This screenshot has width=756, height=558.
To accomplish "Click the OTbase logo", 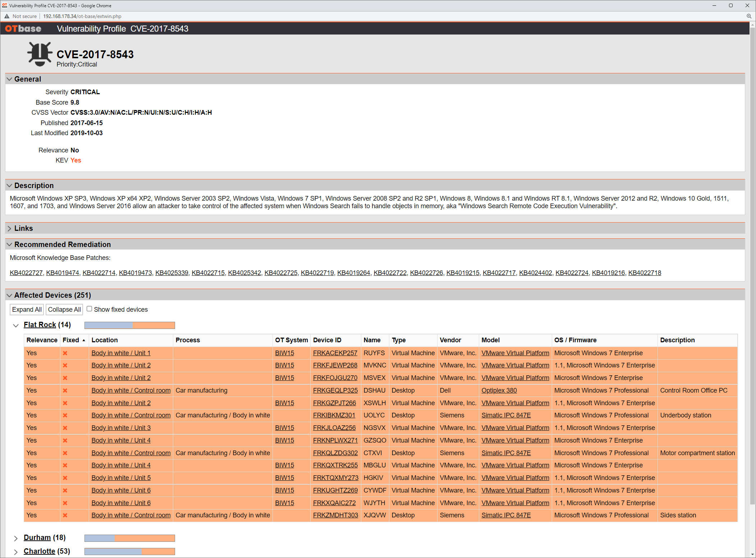I will pyautogui.click(x=23, y=29).
